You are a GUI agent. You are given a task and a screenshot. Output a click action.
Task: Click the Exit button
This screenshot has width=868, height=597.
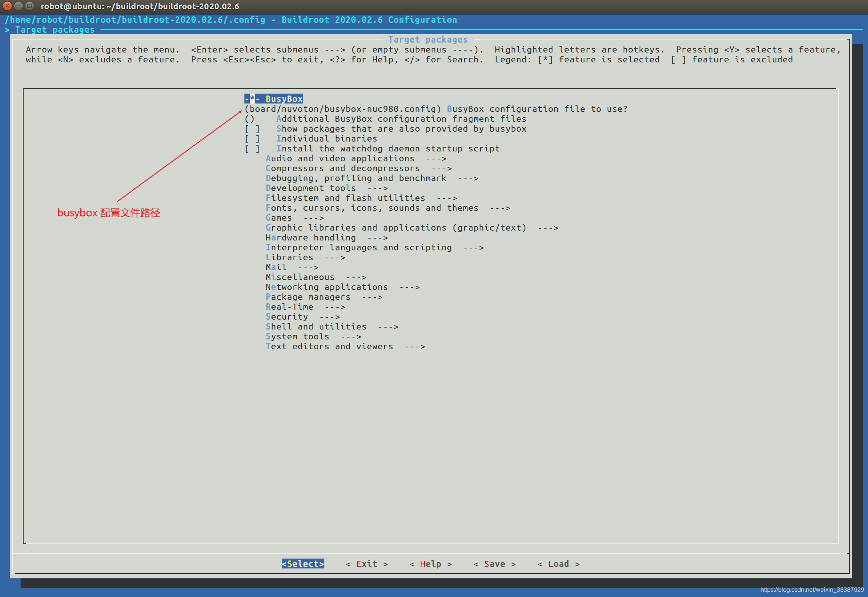(x=367, y=564)
